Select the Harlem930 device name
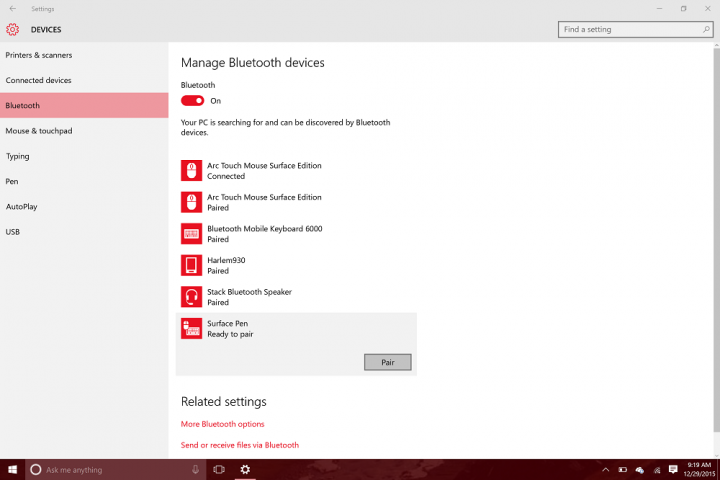The height and width of the screenshot is (480, 720). pyautogui.click(x=226, y=260)
